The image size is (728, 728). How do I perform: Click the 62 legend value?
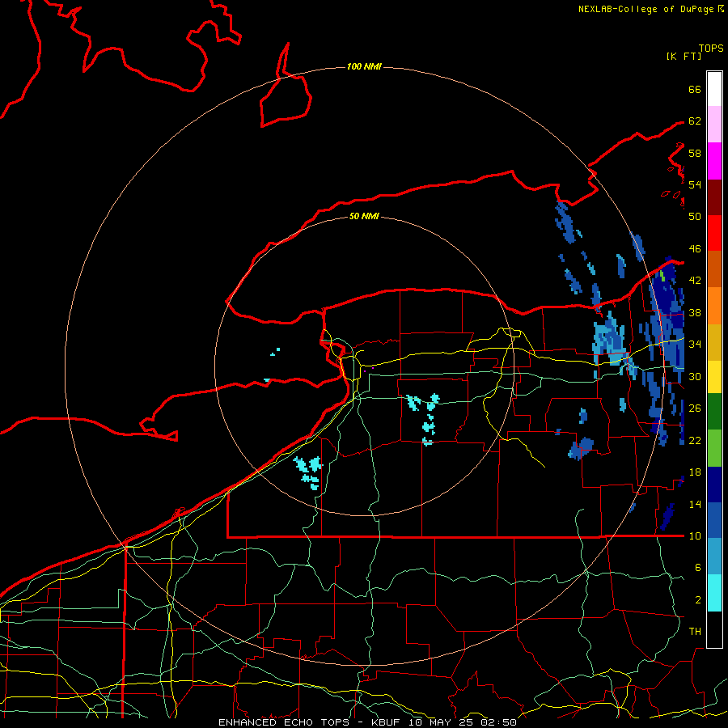coord(695,121)
